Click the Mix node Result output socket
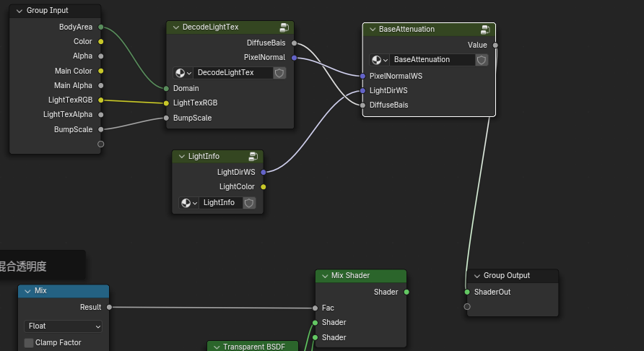Screen dimensions: 644x351 point(110,308)
